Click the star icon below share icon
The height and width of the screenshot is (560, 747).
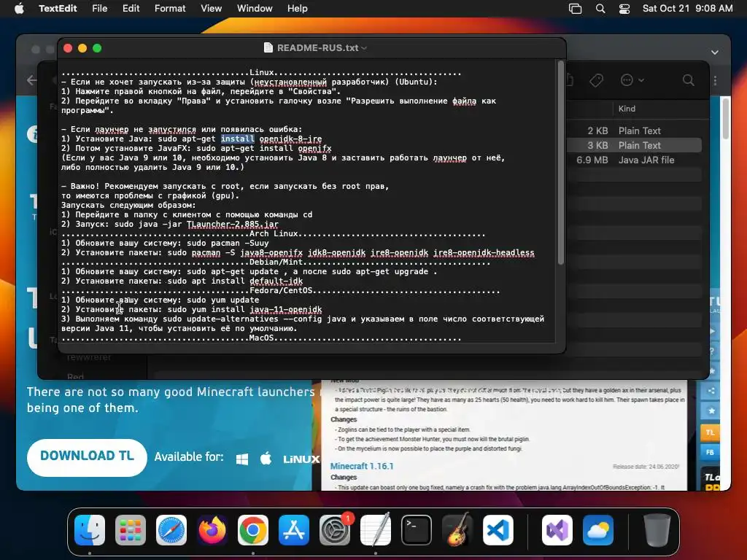(711, 411)
